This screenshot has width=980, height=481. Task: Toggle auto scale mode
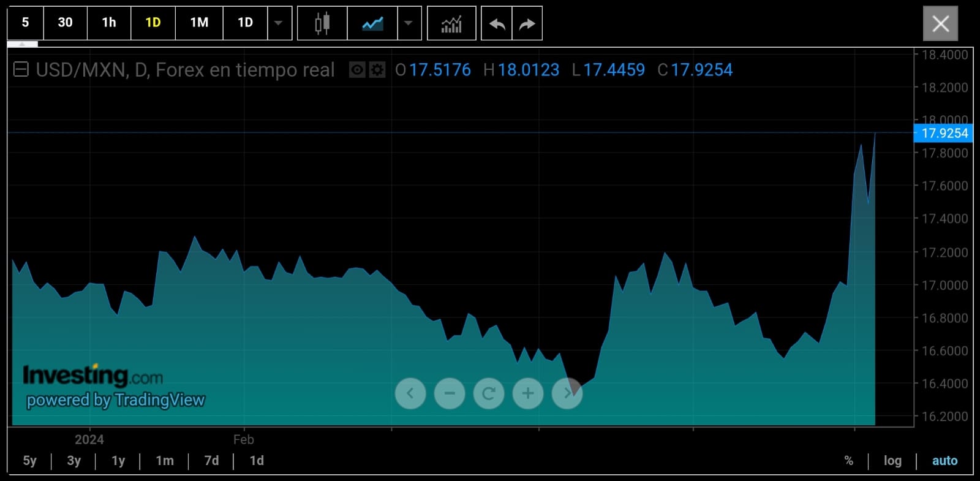pos(944,461)
